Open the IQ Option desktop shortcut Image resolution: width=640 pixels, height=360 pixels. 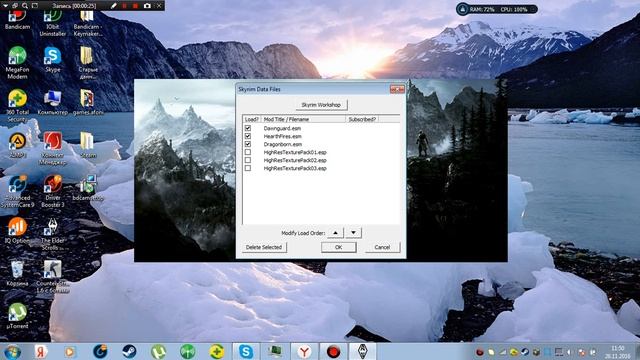click(x=17, y=231)
